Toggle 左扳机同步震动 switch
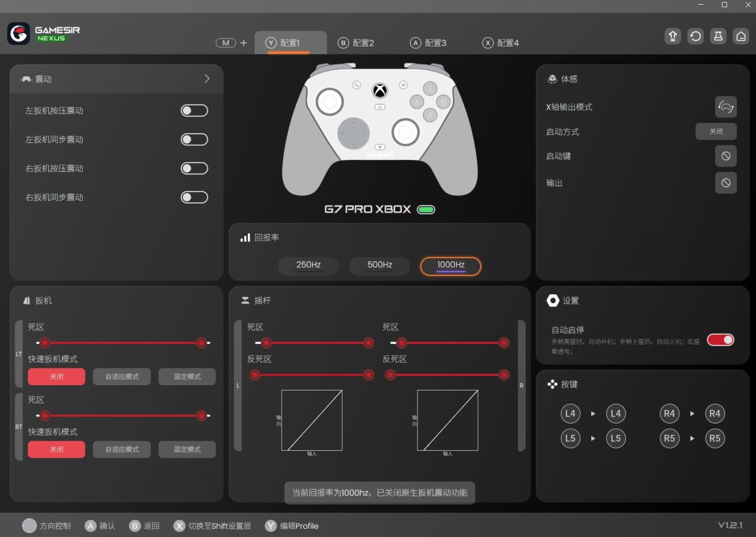 tap(194, 139)
